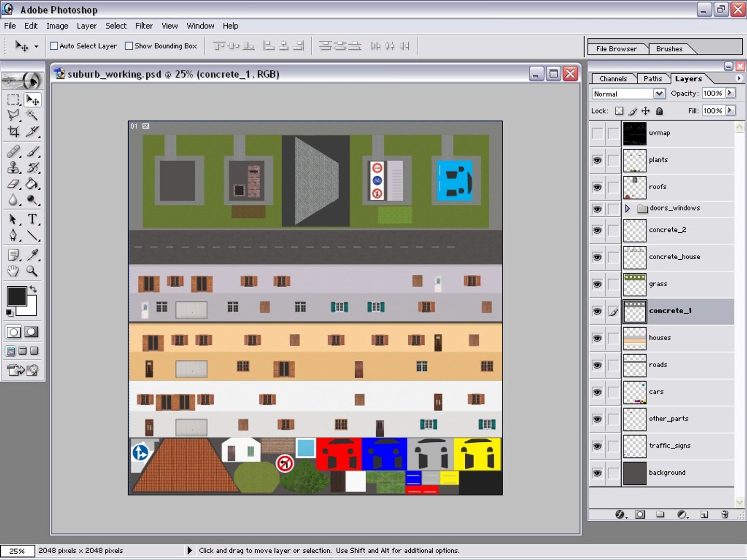747x560 pixels.
Task: Click the Jump to ImageReady button
Action: point(23,370)
